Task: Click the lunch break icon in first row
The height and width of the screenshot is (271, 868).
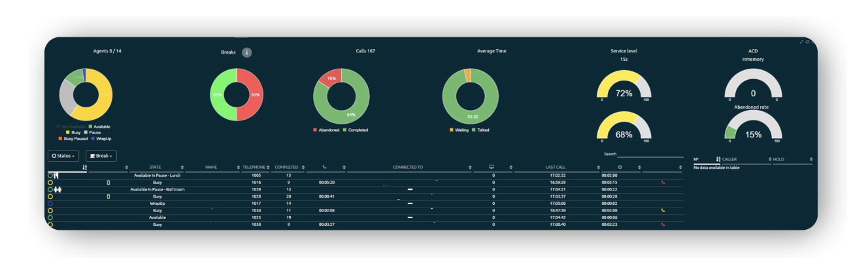Action: [56, 175]
